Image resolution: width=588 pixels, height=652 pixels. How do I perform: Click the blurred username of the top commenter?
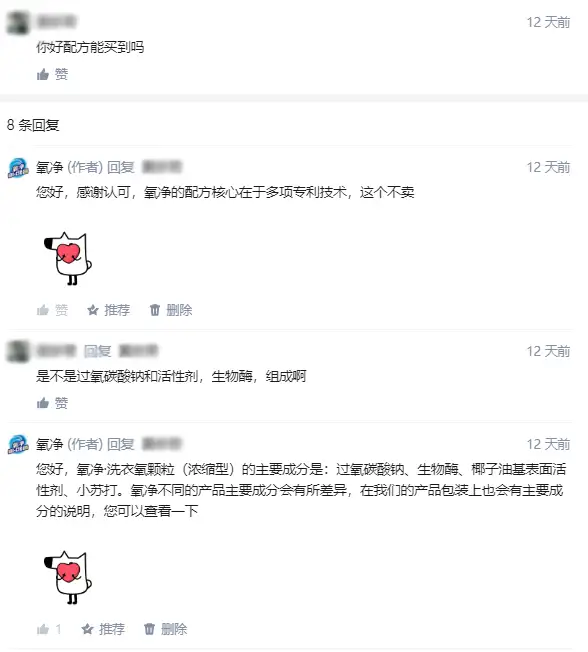point(57,21)
